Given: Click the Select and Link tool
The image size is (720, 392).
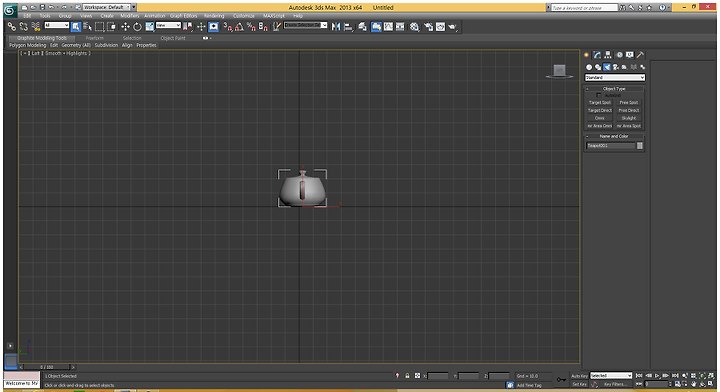Looking at the screenshot, I should pos(11,27).
